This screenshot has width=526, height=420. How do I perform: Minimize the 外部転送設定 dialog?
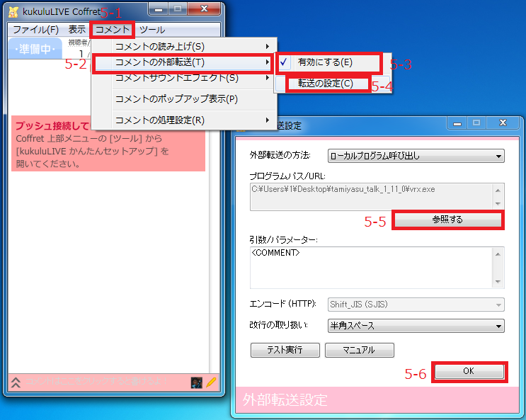pos(457,123)
